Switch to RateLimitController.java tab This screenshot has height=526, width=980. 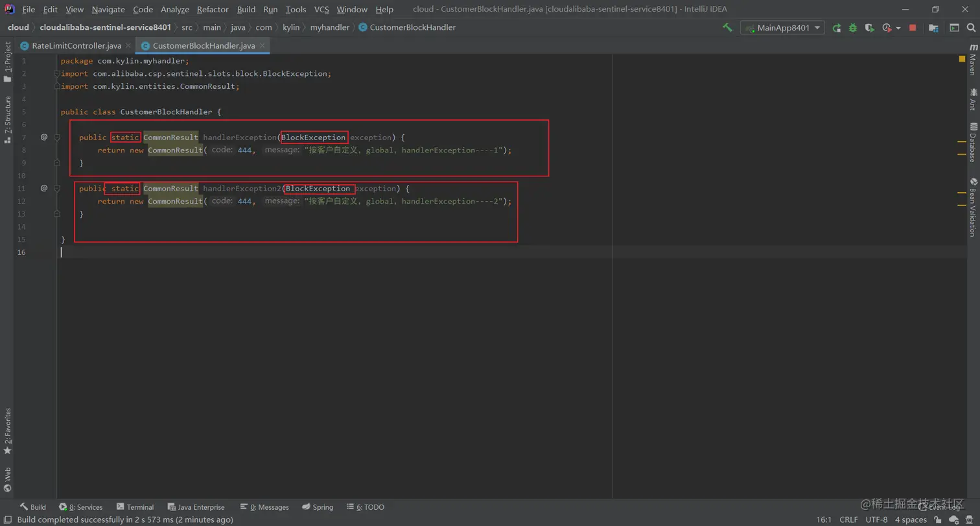[x=76, y=45]
